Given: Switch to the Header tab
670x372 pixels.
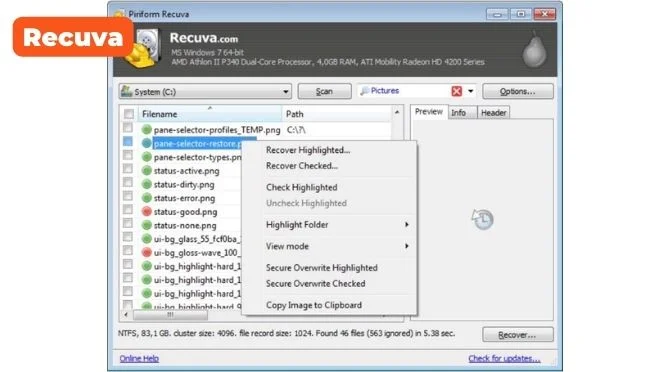Looking at the screenshot, I should point(494,113).
